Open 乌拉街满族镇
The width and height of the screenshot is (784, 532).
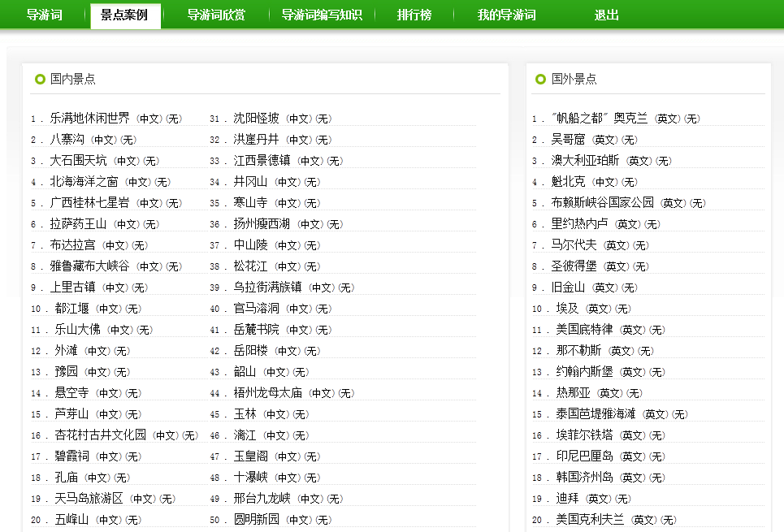tap(268, 287)
